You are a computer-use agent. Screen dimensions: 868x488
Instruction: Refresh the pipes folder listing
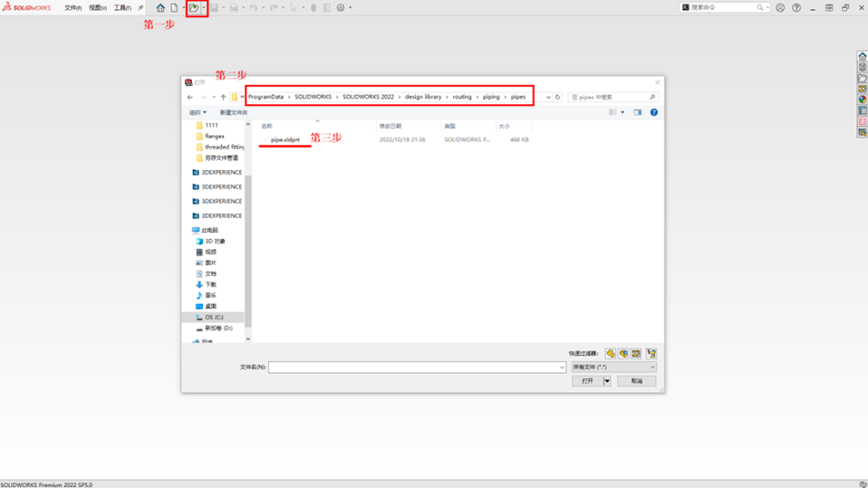click(558, 97)
